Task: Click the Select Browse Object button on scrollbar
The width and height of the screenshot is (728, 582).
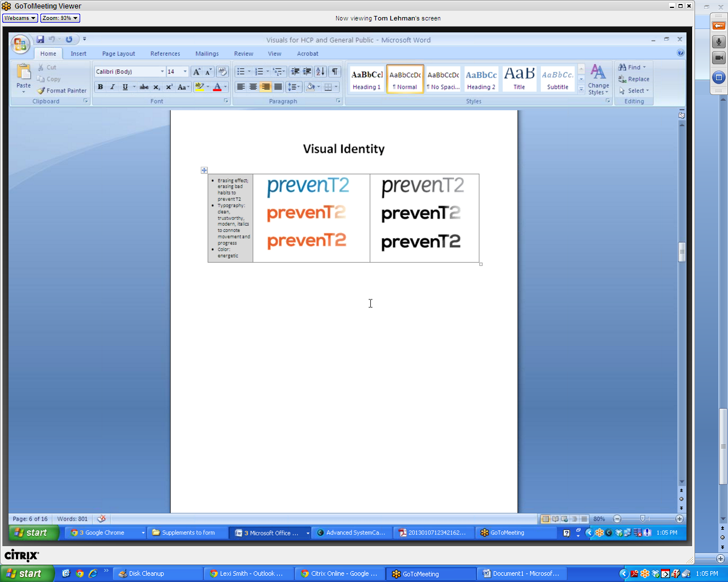Action: (681, 499)
